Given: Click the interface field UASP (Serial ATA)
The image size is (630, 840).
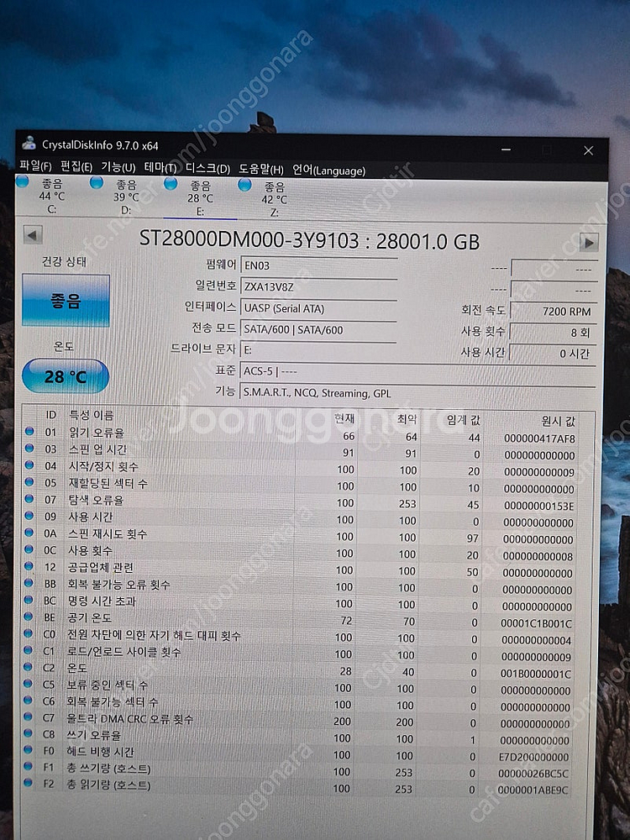Looking at the screenshot, I should (318, 308).
